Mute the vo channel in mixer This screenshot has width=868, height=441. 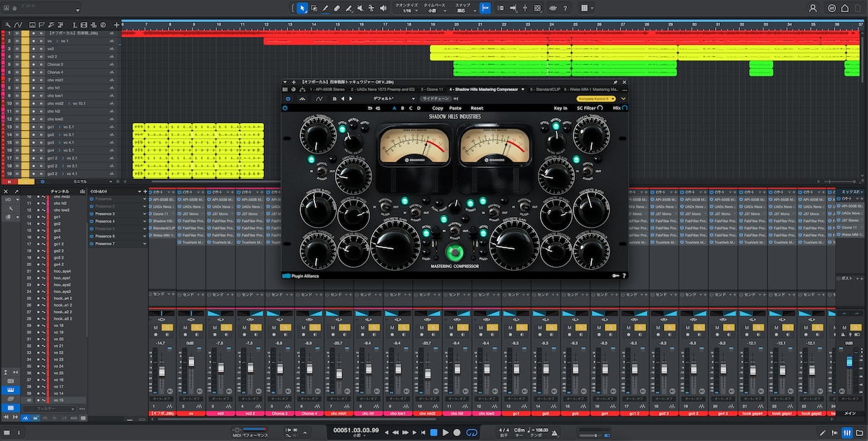(185, 328)
